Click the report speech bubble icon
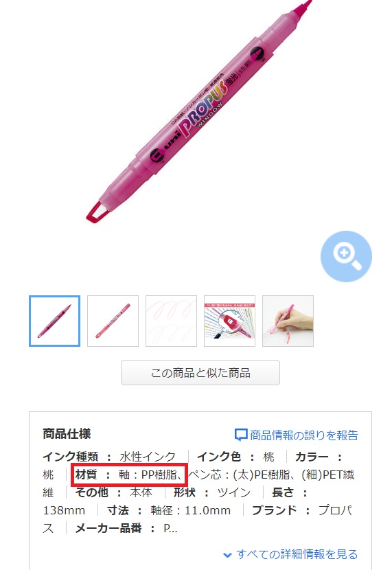Screen dimensions: 392x570 [241, 435]
